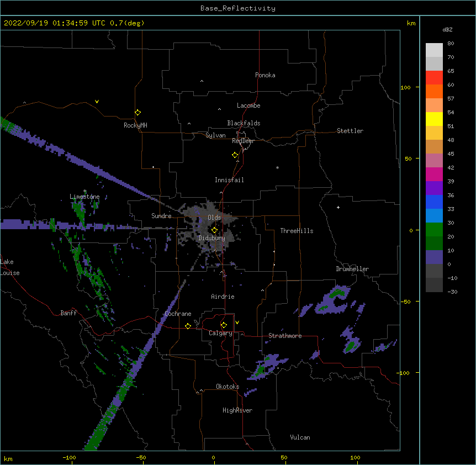Click the Innisfail town label
The height and width of the screenshot is (465, 476).
pos(229,180)
